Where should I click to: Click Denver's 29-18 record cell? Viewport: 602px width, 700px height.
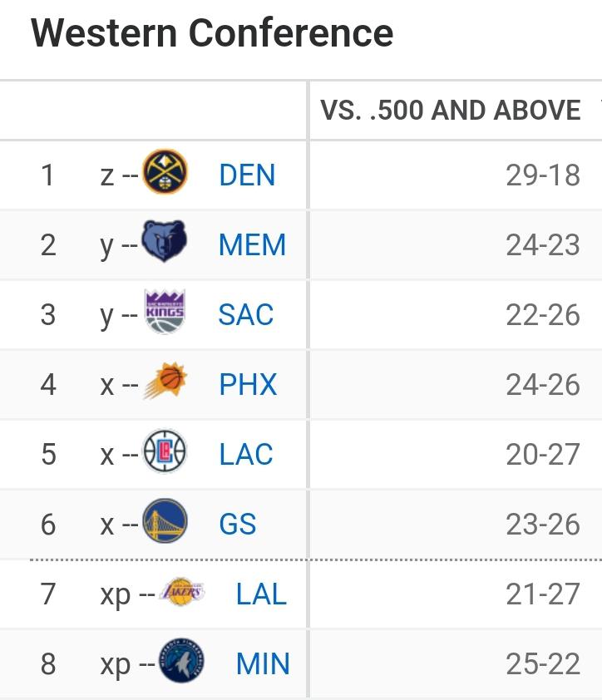click(x=542, y=175)
